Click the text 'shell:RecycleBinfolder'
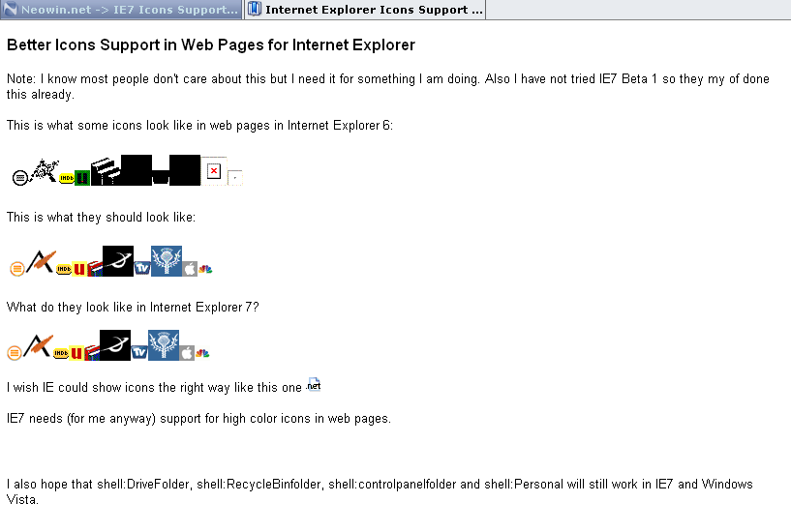Image resolution: width=791 pixels, height=532 pixels. click(259, 485)
